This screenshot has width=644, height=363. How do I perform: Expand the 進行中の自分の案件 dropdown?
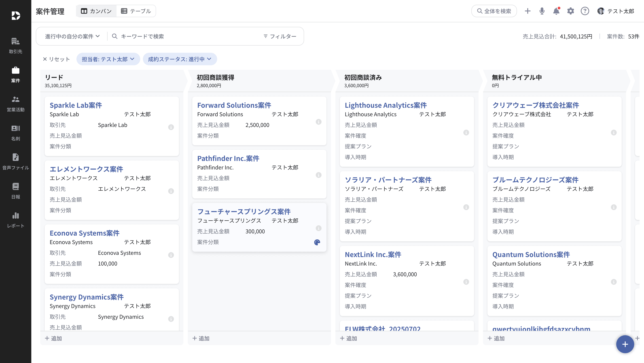[72, 36]
